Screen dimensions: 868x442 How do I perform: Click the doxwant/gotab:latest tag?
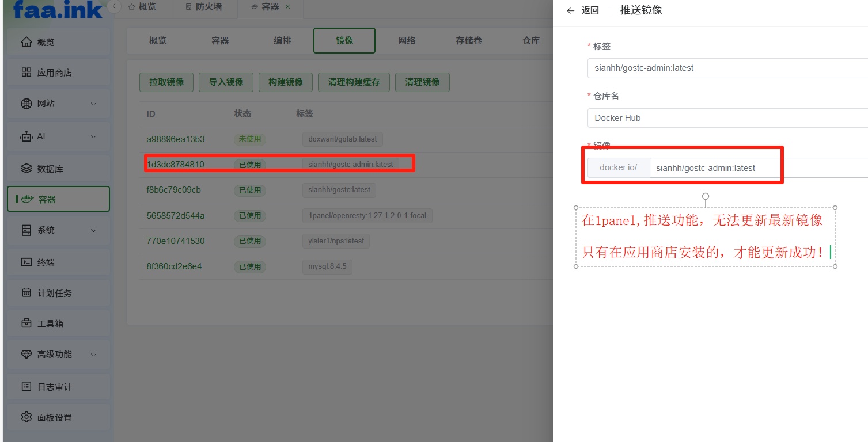point(343,139)
